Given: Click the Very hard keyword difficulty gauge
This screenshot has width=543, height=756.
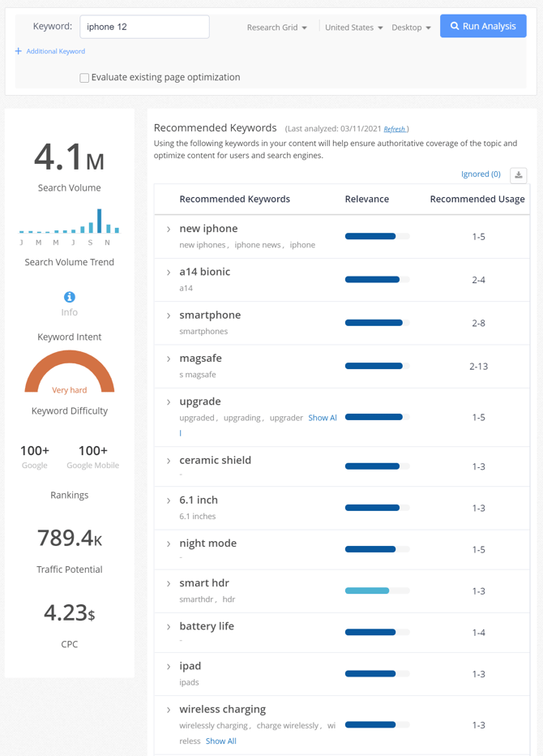Looking at the screenshot, I should [70, 372].
